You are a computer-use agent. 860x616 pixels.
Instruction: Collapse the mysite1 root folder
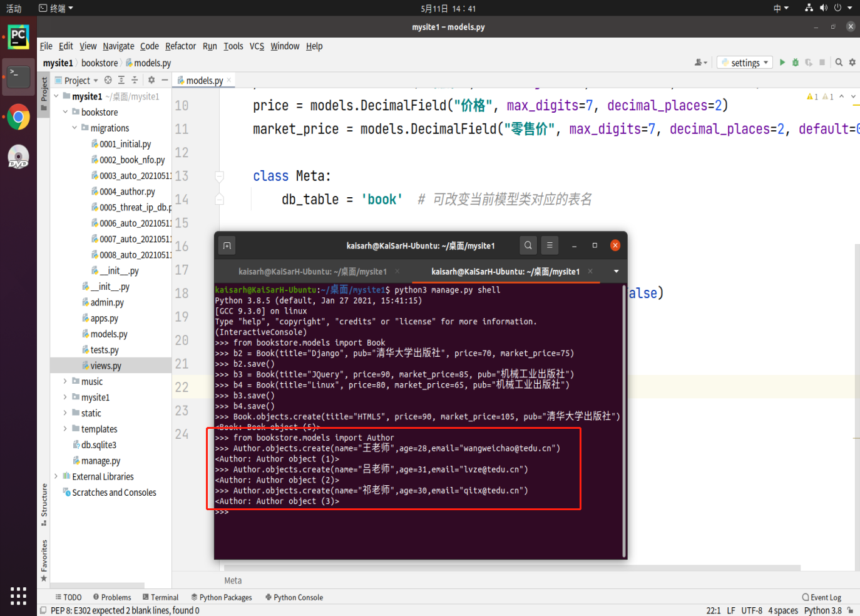tap(56, 96)
